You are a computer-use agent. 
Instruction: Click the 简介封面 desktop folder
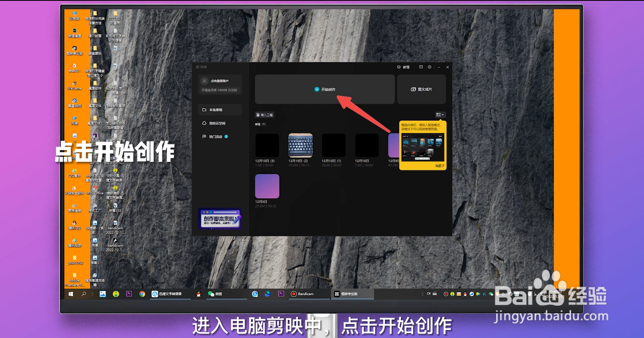tap(95, 33)
